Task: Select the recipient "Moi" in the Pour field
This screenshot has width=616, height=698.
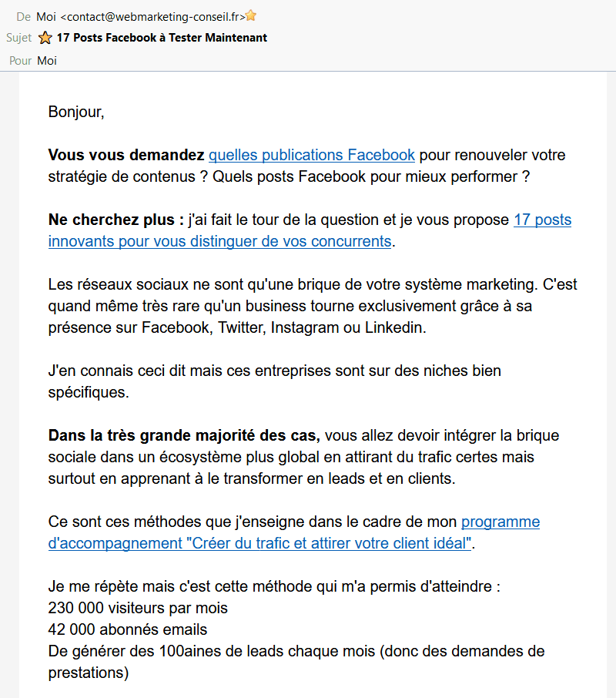Action: point(47,61)
